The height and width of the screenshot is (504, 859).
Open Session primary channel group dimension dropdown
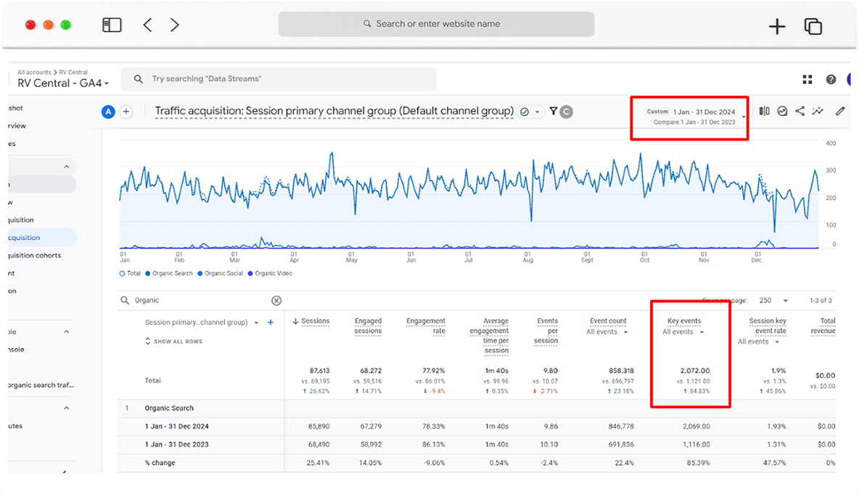click(201, 322)
